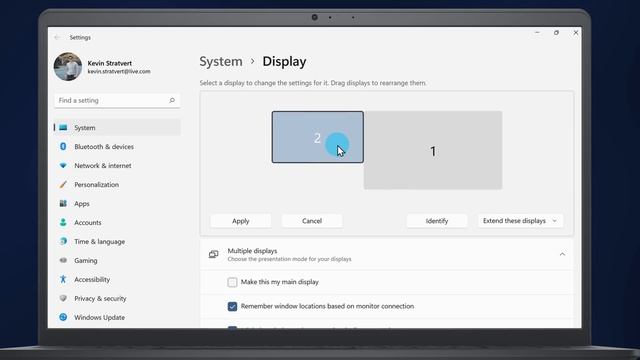The image size is (640, 360).
Task: Click the Apply button
Action: 240,221
